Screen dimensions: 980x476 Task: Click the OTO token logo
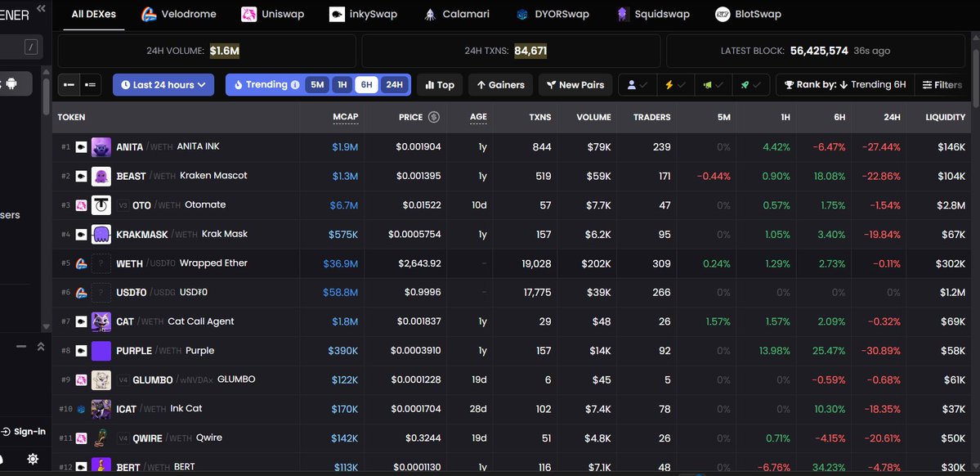point(101,205)
